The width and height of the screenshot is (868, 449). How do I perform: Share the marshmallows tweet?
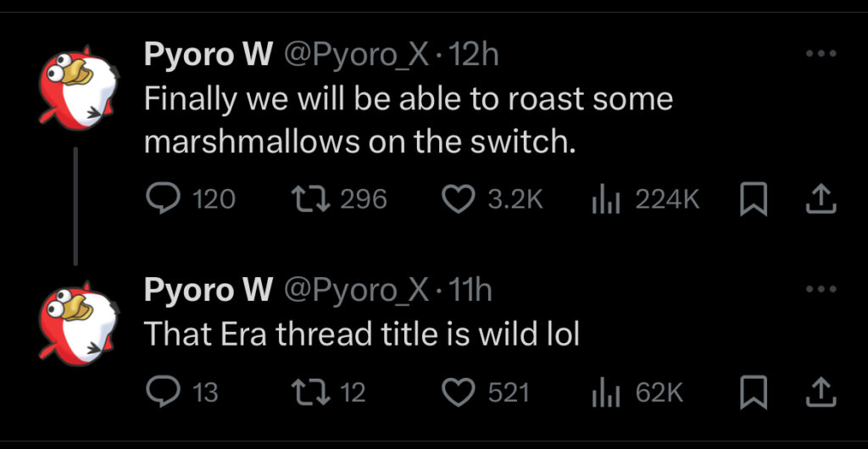820,199
